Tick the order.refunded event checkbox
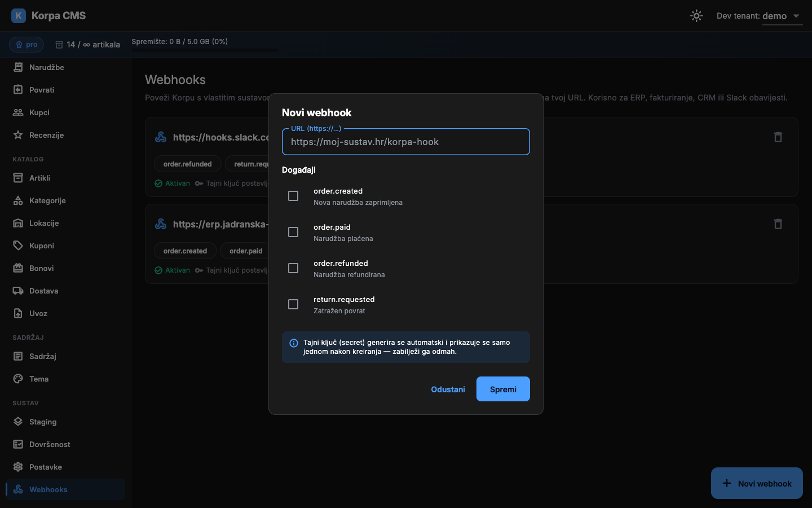Image resolution: width=812 pixels, height=508 pixels. 293,268
